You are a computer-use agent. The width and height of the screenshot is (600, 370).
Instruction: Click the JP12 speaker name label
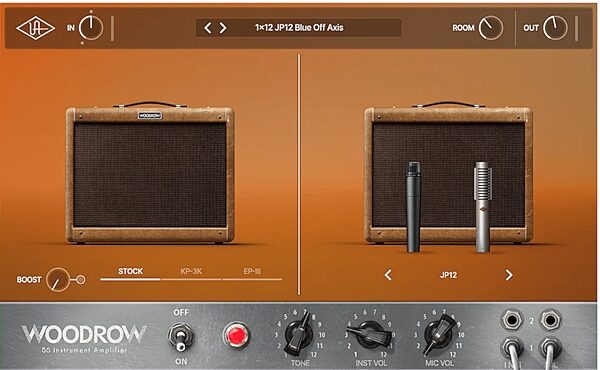point(448,275)
